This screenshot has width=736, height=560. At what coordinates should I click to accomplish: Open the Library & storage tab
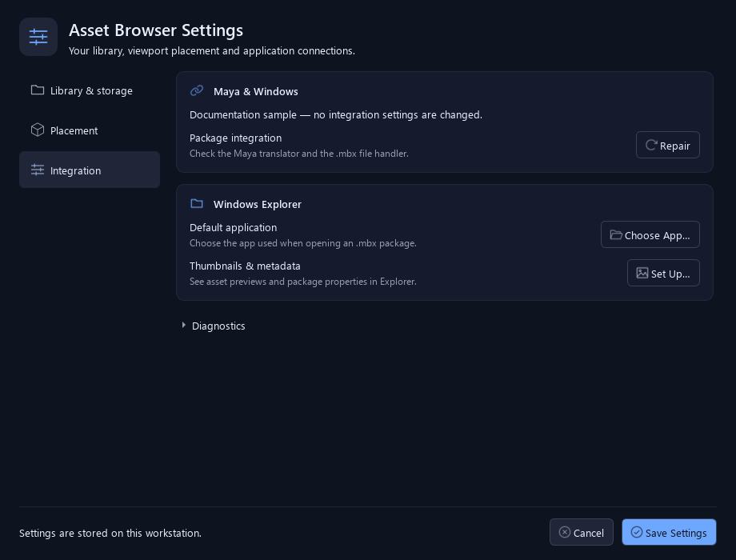click(90, 90)
